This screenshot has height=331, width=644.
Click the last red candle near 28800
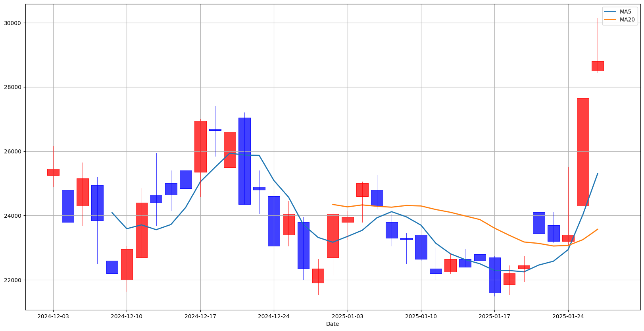coord(598,66)
